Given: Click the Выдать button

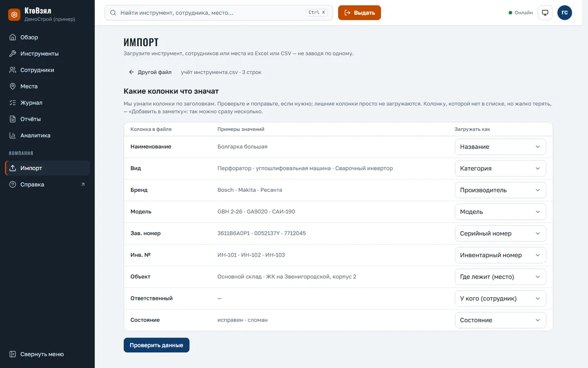Looking at the screenshot, I should (359, 13).
